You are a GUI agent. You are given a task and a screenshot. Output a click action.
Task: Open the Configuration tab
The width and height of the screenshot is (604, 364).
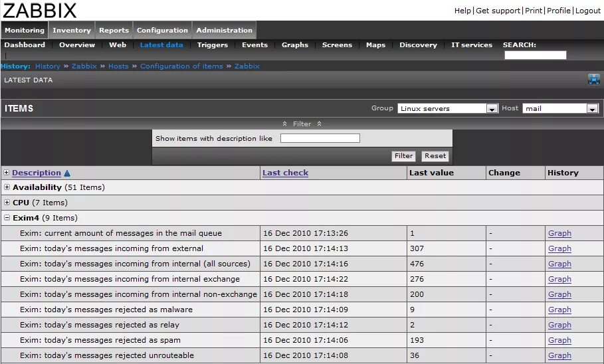(162, 30)
